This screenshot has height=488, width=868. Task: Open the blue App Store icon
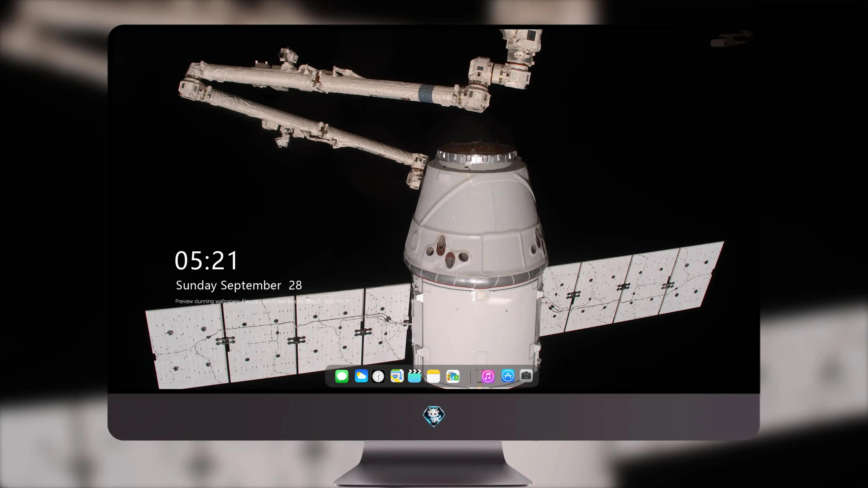coord(507,375)
